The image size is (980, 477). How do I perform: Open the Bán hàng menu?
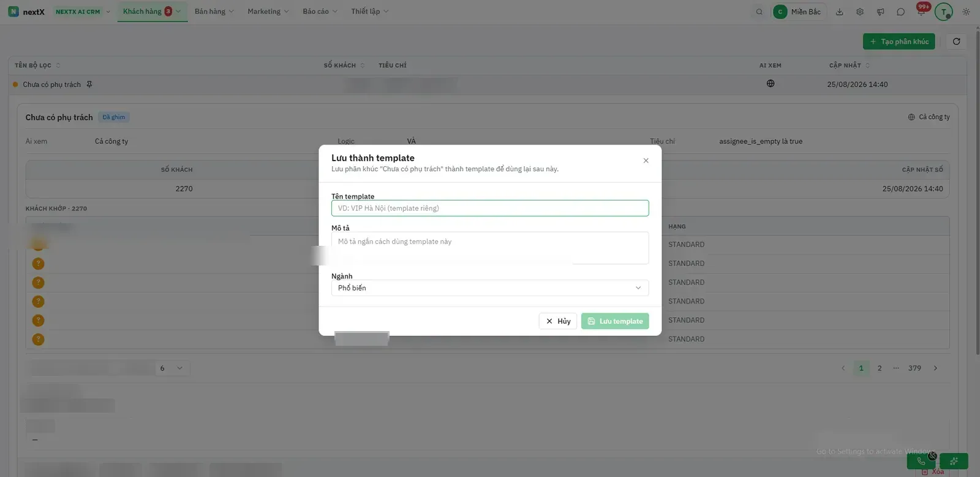tap(214, 12)
